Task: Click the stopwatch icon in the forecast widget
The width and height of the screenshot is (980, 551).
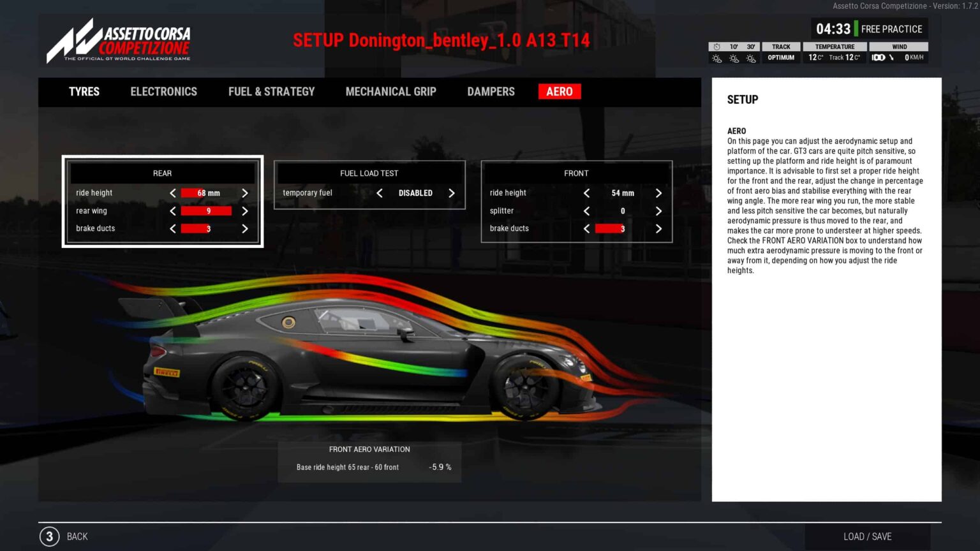Action: point(716,47)
